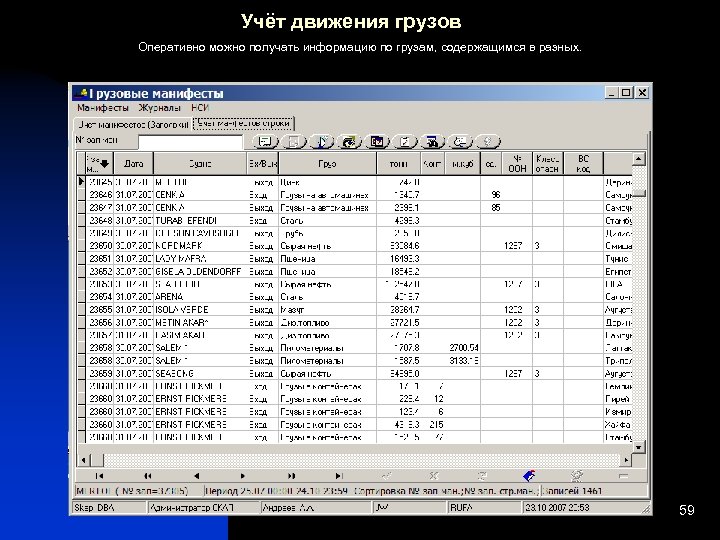Jump forward a page with double-right arrow

[x=291, y=476]
